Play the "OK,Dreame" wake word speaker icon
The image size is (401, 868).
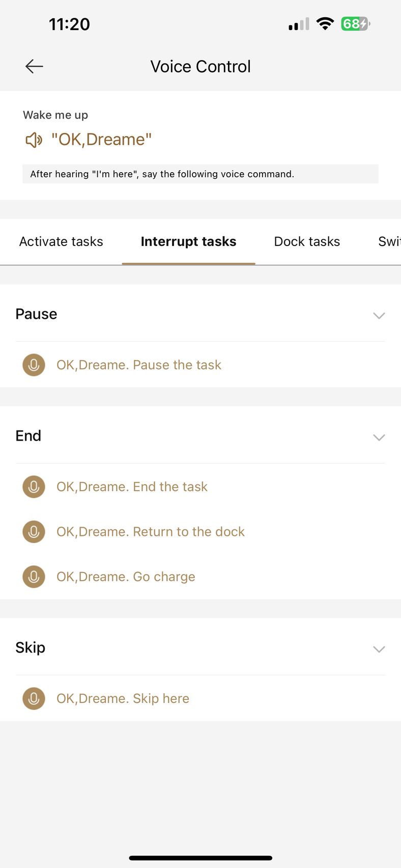34,140
